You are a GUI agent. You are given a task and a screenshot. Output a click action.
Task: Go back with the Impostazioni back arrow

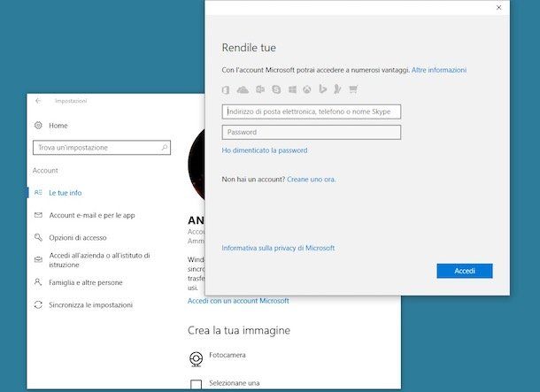(38, 101)
